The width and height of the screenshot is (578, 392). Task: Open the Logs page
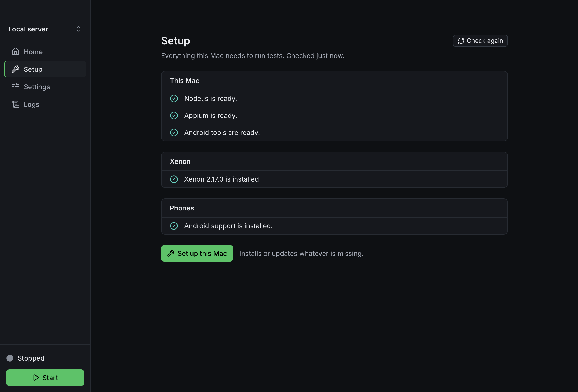click(45, 104)
